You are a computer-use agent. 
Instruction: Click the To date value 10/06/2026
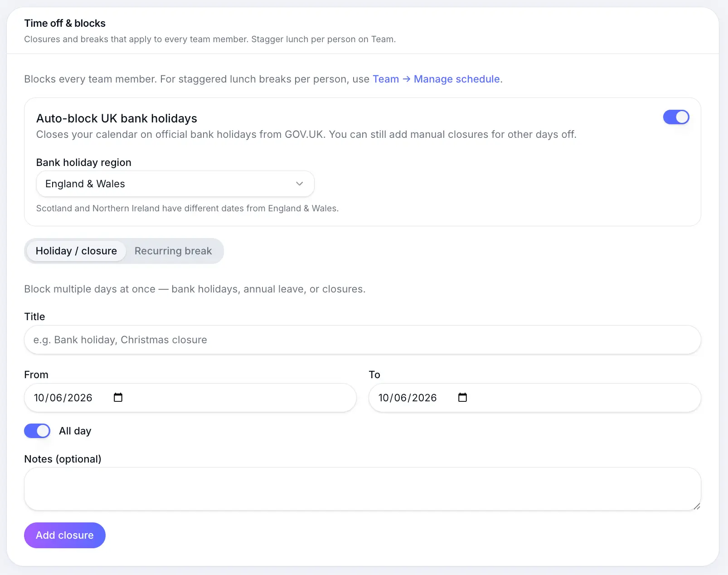tap(408, 398)
